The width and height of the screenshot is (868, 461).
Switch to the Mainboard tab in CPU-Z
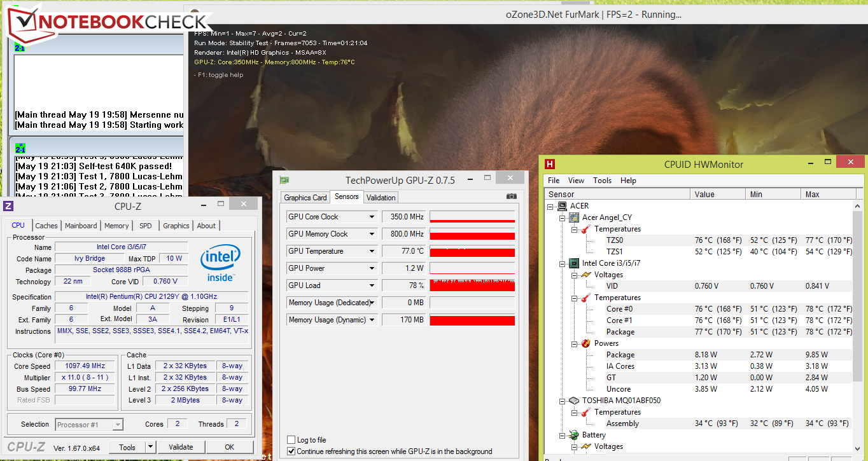coord(81,226)
